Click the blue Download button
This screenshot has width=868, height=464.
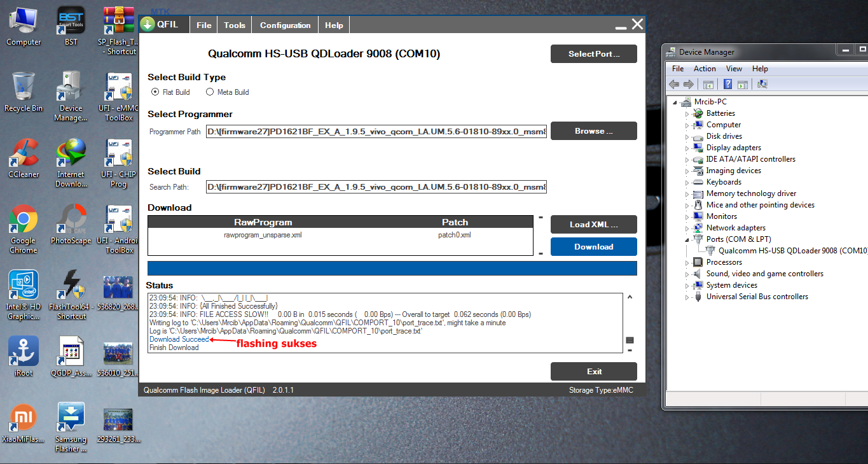point(594,247)
